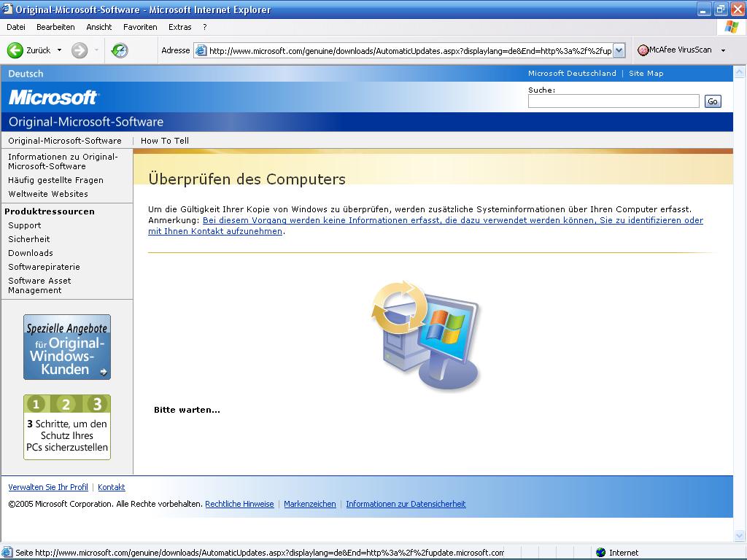Open the Favoriten menu
Image resolution: width=747 pixels, height=560 pixels.
(140, 27)
